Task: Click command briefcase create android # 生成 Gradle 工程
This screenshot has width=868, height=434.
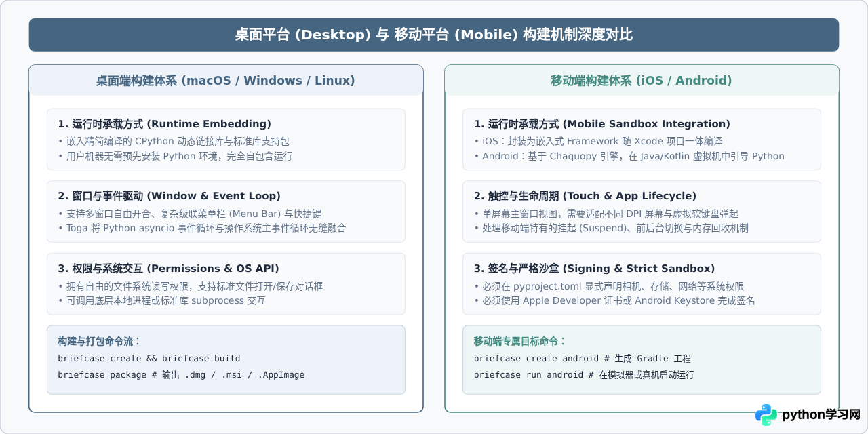Action: tap(582, 359)
